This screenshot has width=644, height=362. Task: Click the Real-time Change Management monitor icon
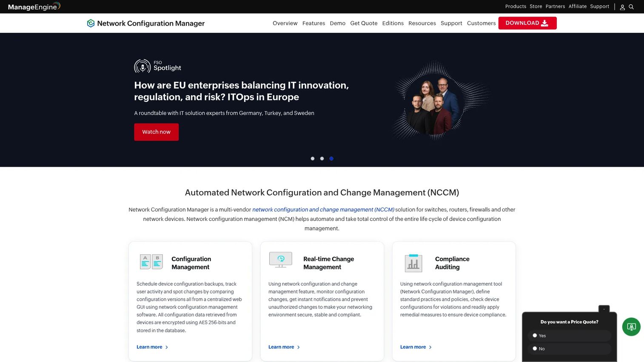click(x=281, y=260)
